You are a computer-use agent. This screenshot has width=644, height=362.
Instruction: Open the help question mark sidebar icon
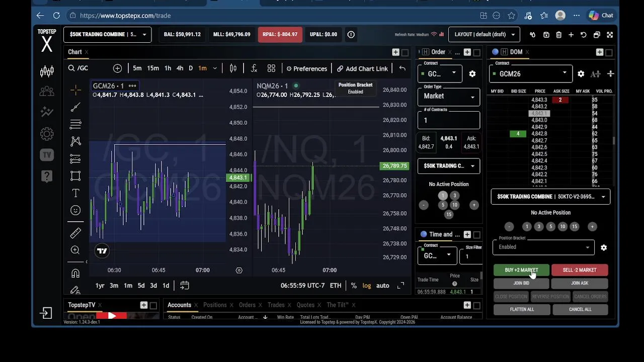(47, 176)
